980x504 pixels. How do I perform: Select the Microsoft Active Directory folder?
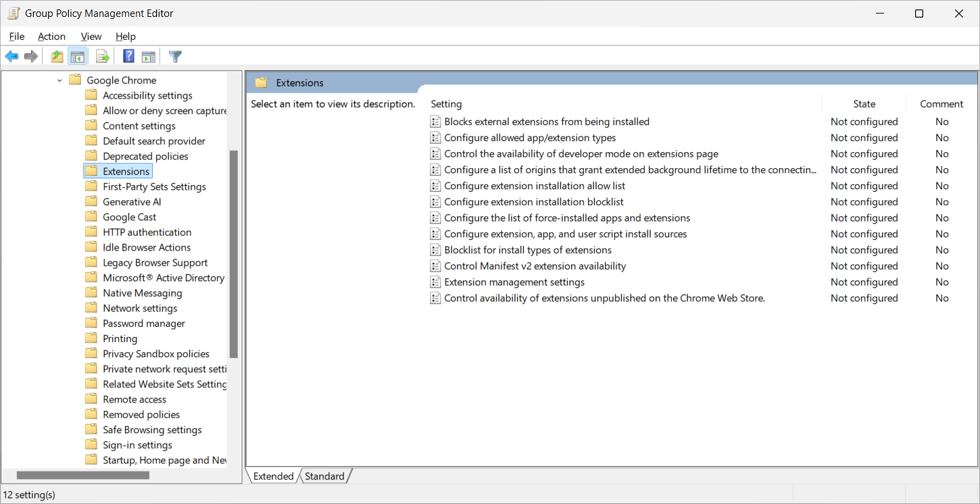coord(155,278)
